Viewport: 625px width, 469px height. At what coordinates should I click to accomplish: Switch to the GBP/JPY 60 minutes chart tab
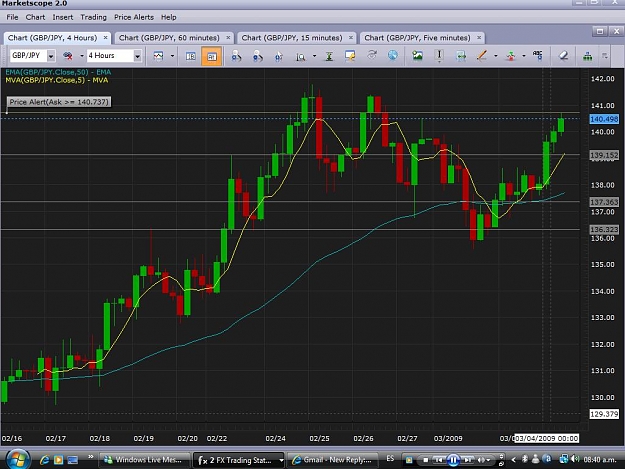tap(169, 38)
